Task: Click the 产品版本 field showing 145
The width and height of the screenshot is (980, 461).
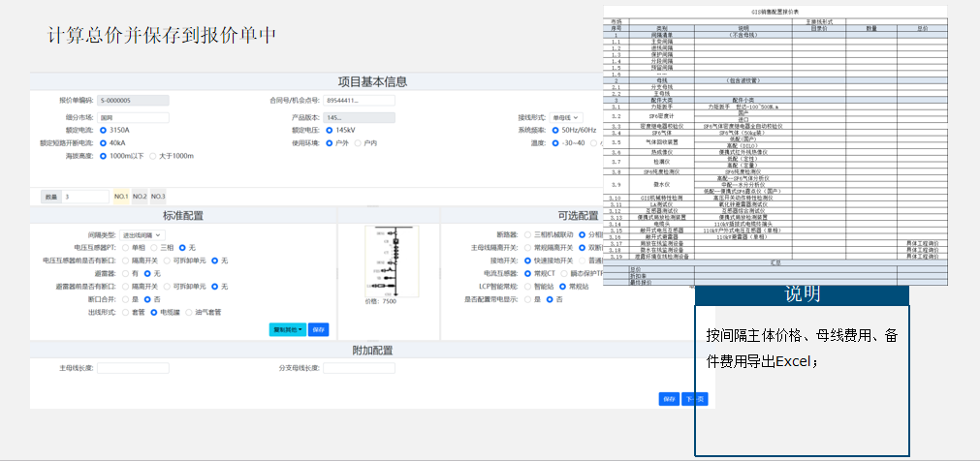Action: [360, 117]
